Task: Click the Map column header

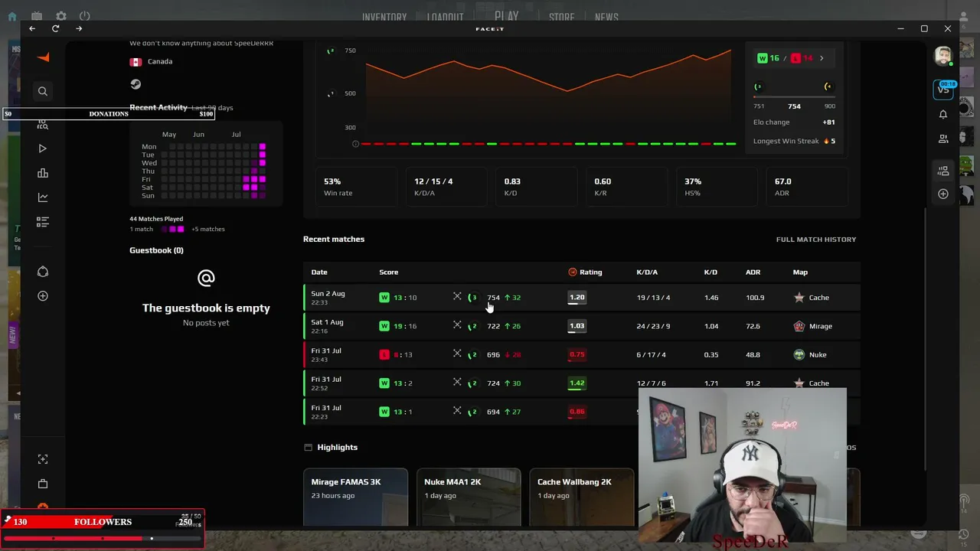Action: click(800, 272)
